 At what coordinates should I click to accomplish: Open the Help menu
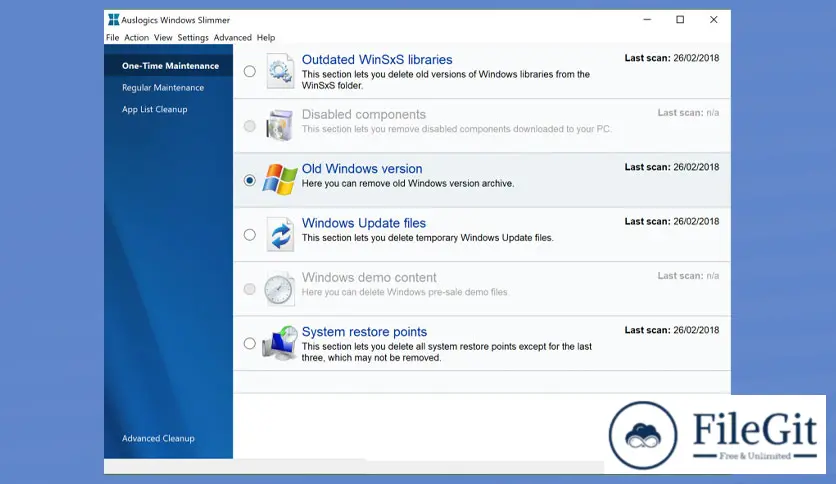pyautogui.click(x=266, y=37)
